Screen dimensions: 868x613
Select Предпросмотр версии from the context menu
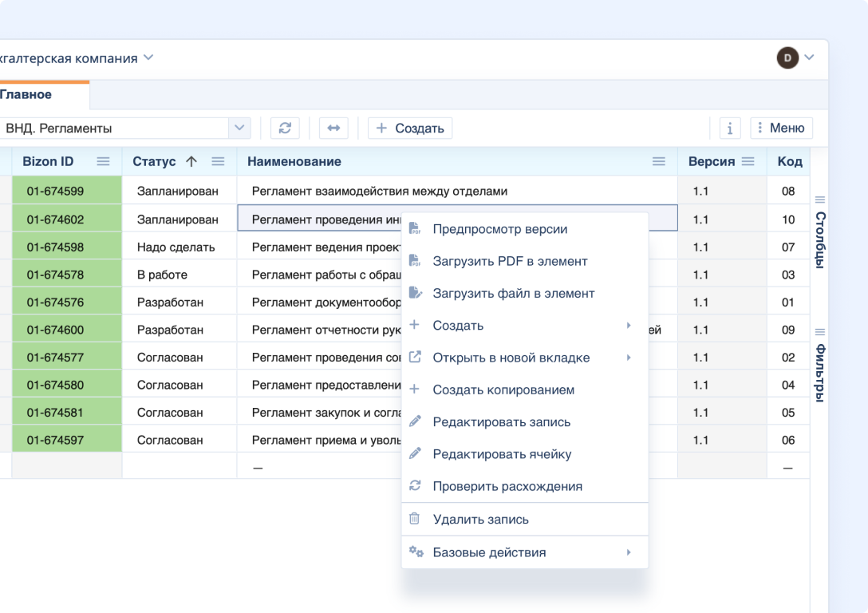click(499, 228)
